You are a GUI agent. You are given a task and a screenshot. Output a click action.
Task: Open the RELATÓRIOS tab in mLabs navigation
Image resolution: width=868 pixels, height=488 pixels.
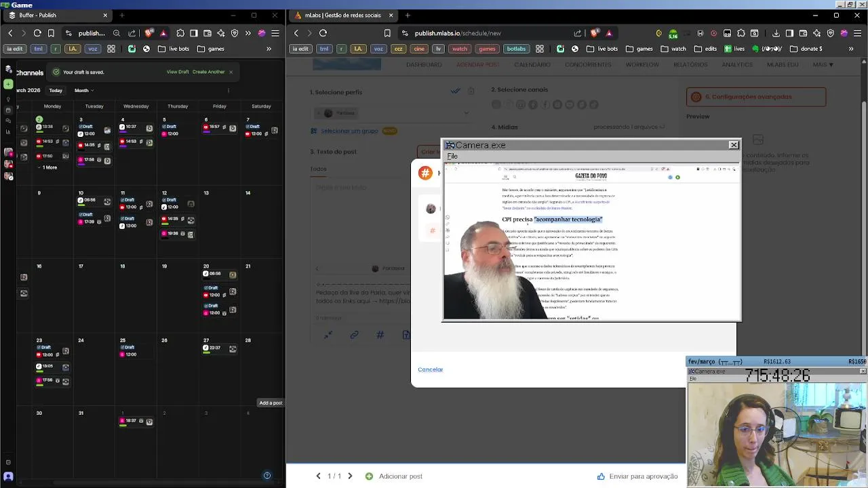pyautogui.click(x=690, y=64)
